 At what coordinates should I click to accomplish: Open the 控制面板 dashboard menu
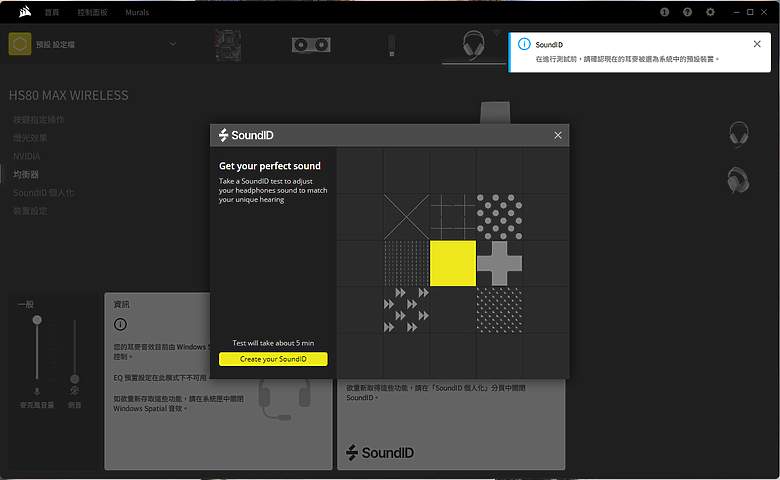coord(93,12)
